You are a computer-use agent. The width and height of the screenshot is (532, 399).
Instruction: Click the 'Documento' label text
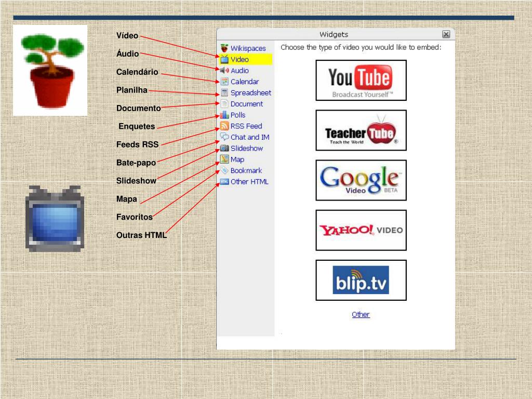138,108
